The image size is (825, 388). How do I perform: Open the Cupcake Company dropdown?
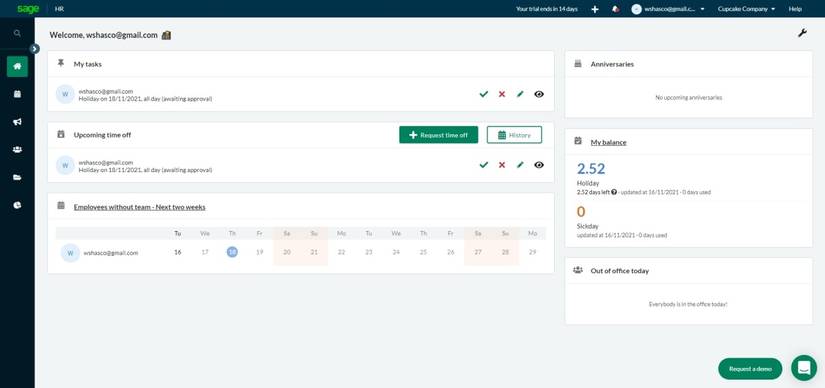pos(746,9)
